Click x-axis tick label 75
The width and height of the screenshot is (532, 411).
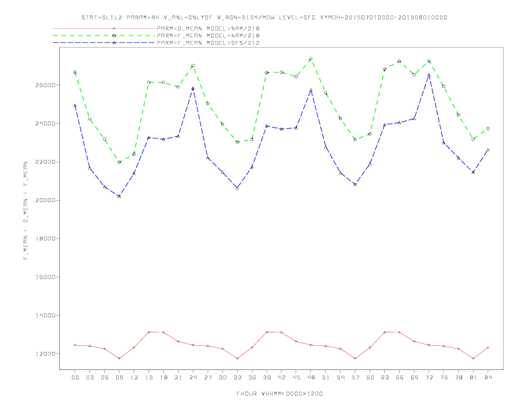(444, 377)
